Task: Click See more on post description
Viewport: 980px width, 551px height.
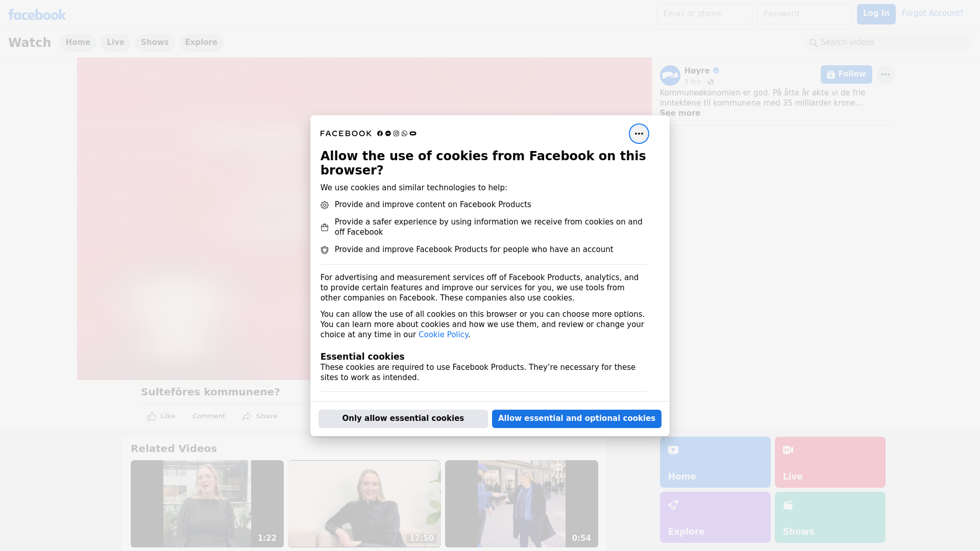Action: [x=680, y=113]
